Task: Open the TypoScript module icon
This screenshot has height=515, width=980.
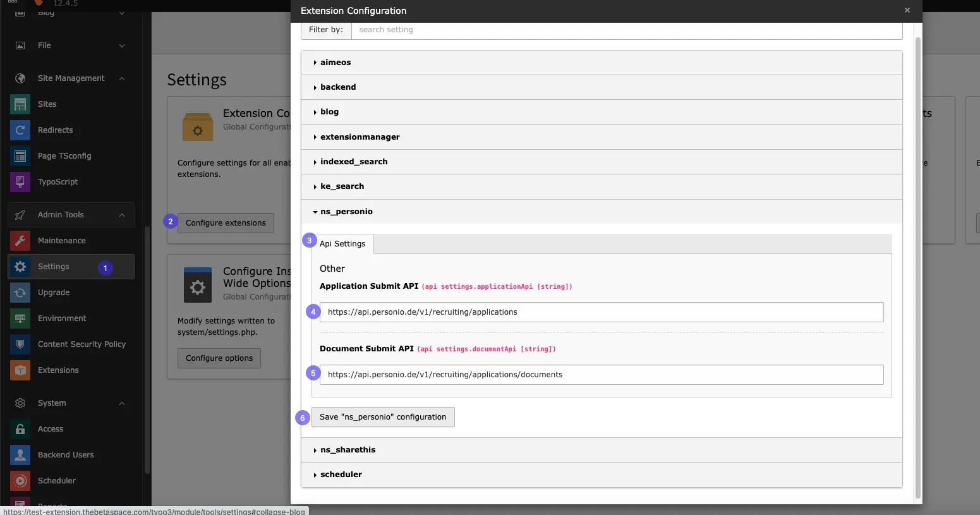Action: coord(20,182)
